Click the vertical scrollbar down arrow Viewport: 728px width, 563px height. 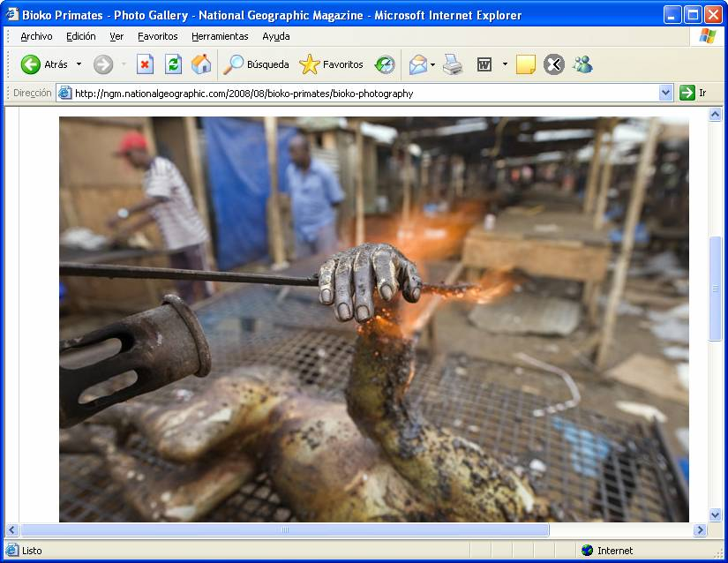716,514
